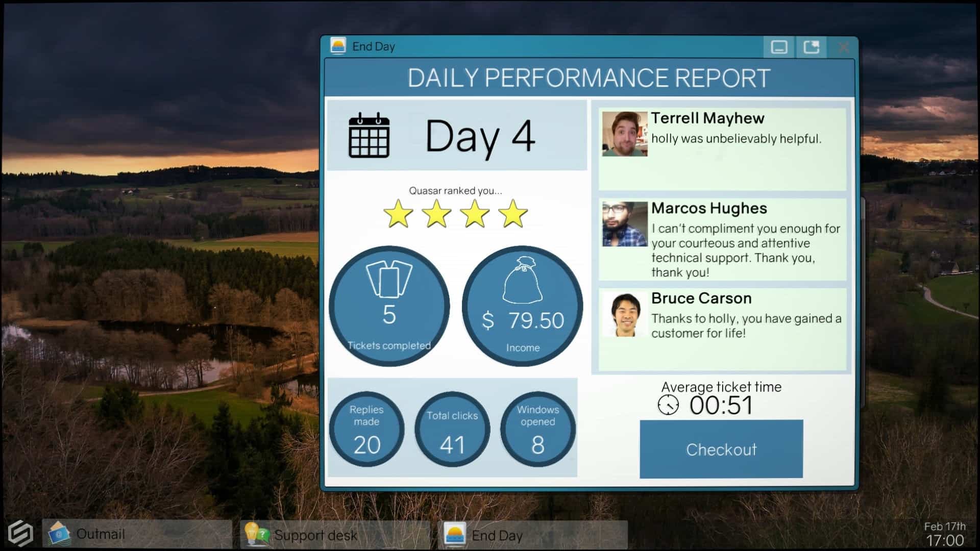Click the Outmail envelope icon
This screenshot has height=551, width=980.
(x=59, y=534)
